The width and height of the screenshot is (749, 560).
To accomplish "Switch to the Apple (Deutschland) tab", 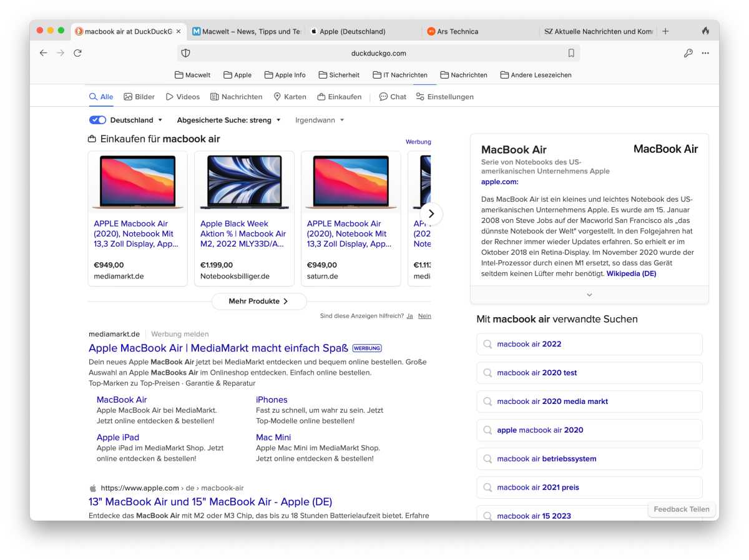I will tap(363, 31).
